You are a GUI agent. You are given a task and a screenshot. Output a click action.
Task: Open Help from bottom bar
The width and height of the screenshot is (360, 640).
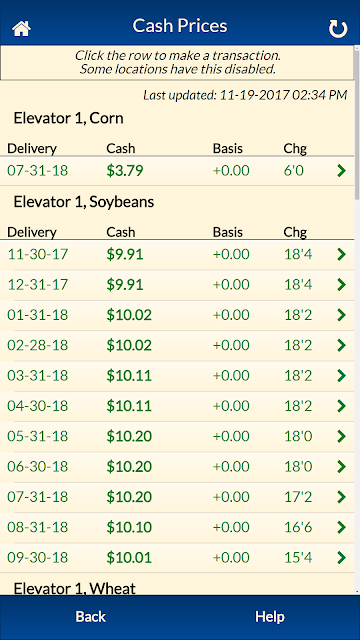point(270,616)
